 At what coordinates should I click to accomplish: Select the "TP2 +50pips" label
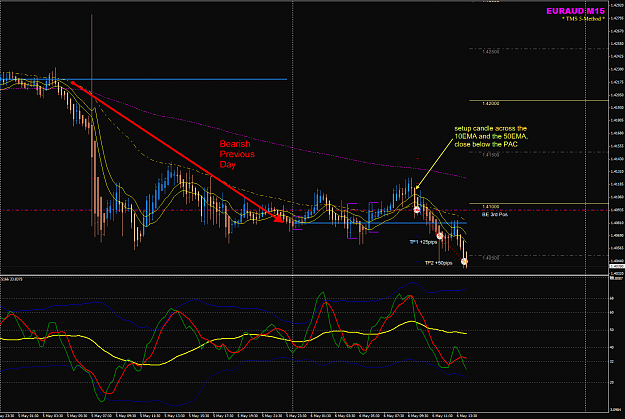pyautogui.click(x=438, y=263)
